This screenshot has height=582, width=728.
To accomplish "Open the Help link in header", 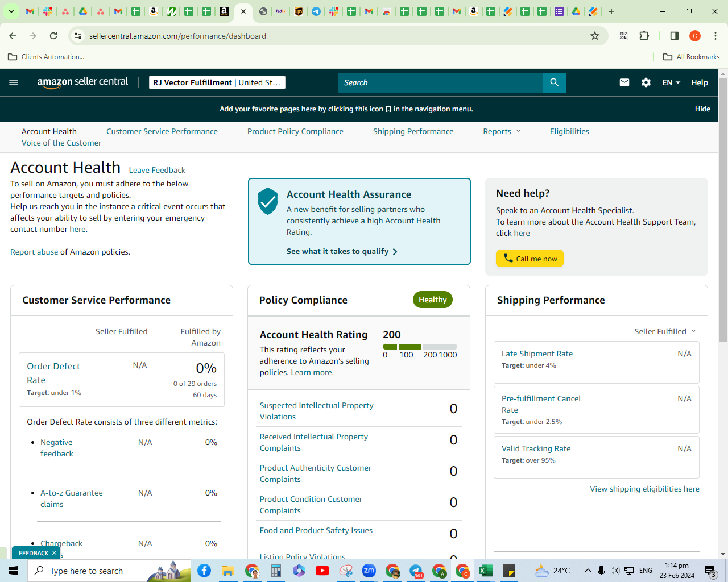I will click(700, 82).
